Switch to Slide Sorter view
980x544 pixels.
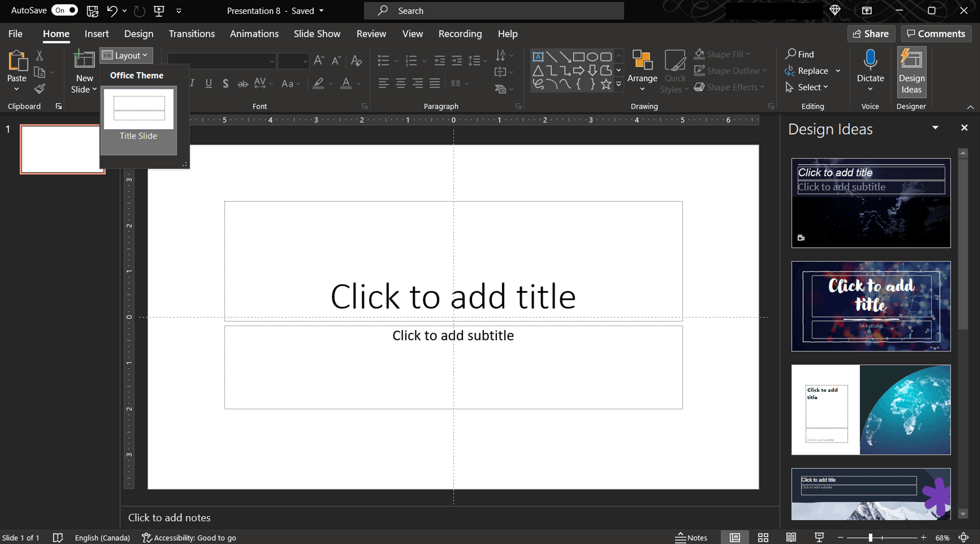(x=763, y=538)
